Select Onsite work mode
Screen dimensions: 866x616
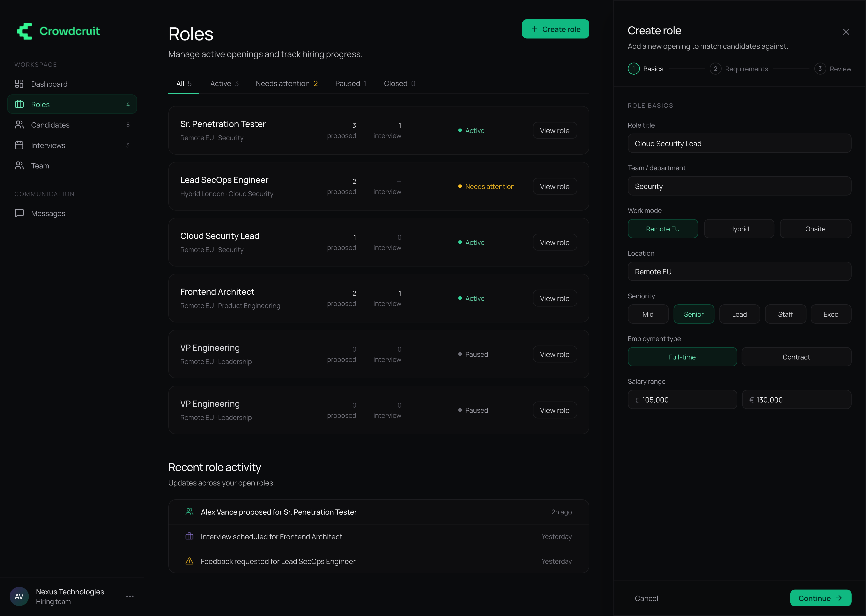click(815, 229)
